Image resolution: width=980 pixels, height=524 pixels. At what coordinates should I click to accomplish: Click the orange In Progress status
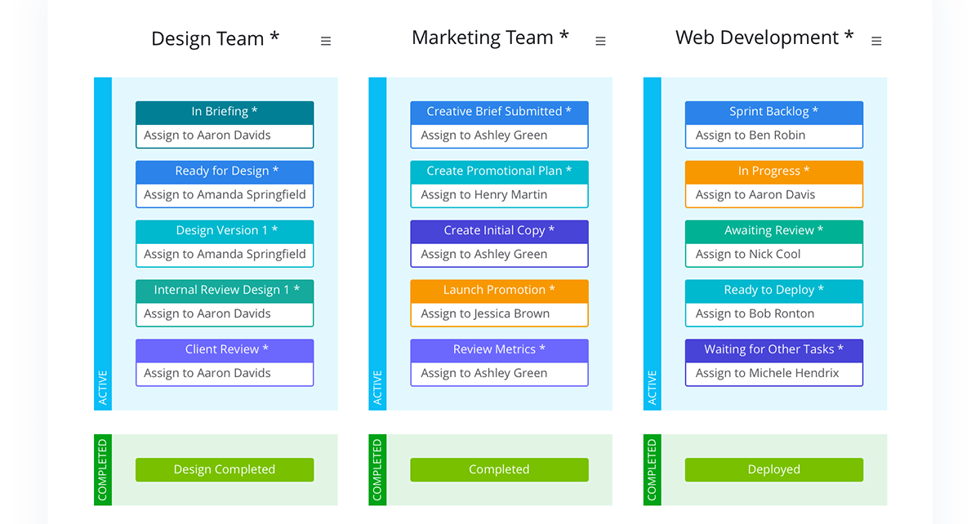click(773, 171)
